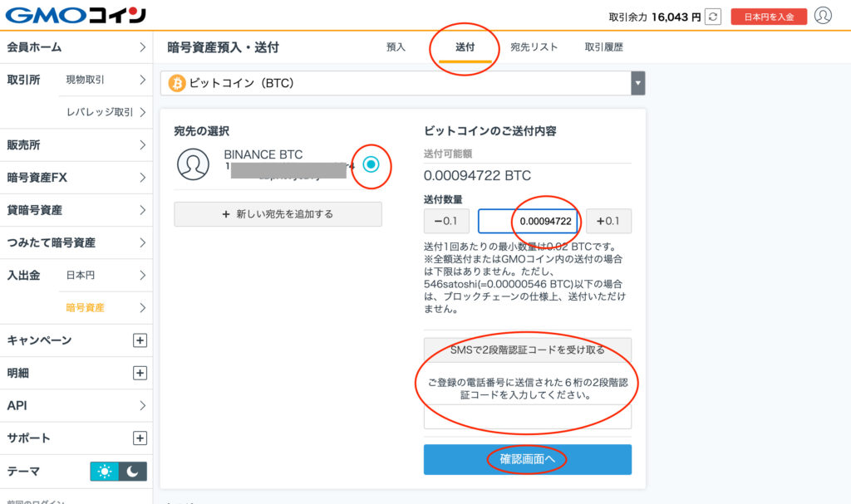
Task: Click the テーマ label in sidebar
Action: (x=23, y=472)
